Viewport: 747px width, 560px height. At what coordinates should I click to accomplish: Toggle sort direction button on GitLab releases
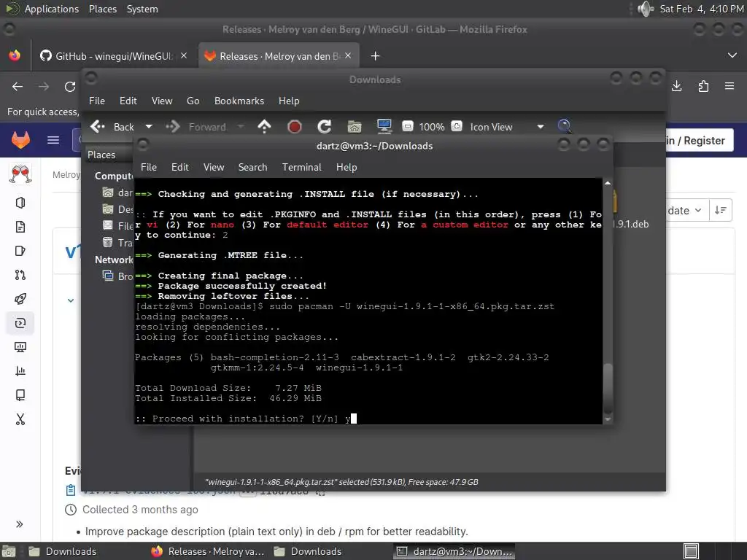pos(720,211)
